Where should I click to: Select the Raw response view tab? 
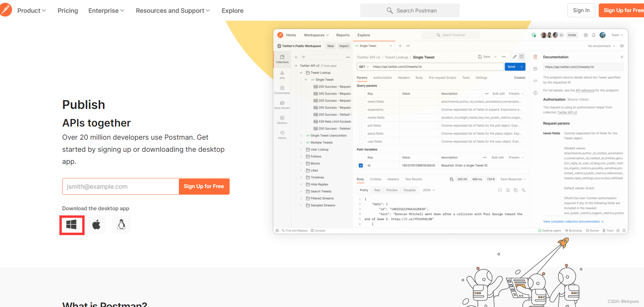coord(377,190)
